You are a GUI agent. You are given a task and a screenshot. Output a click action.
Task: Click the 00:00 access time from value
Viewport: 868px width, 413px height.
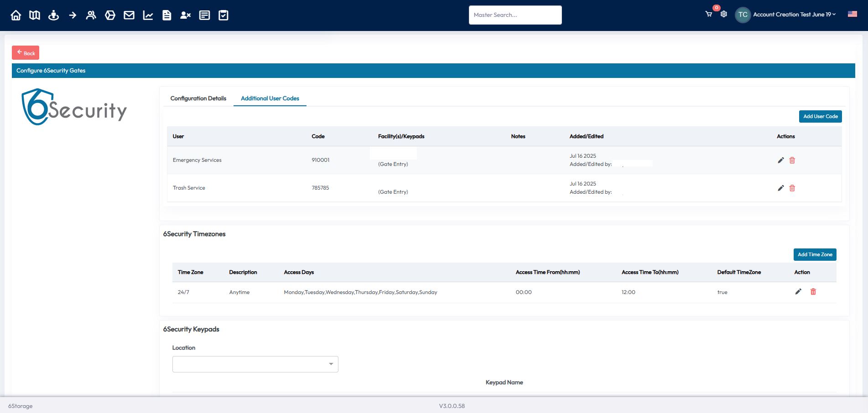click(524, 292)
